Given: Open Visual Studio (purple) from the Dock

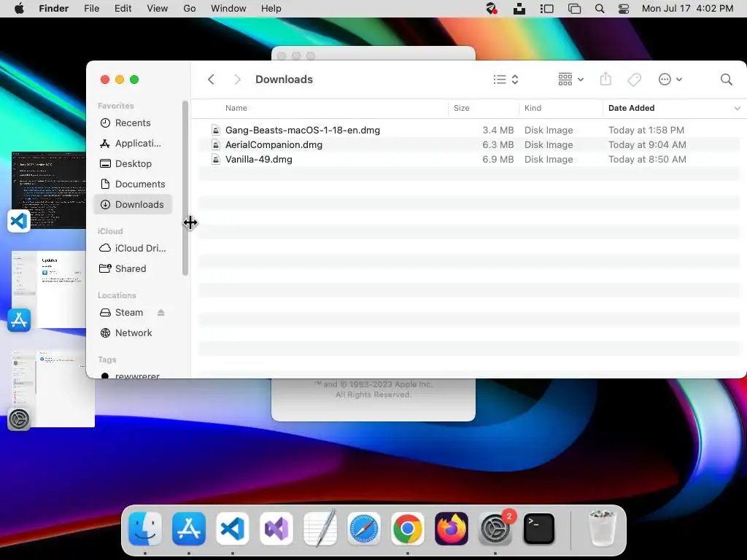Looking at the screenshot, I should (x=276, y=529).
